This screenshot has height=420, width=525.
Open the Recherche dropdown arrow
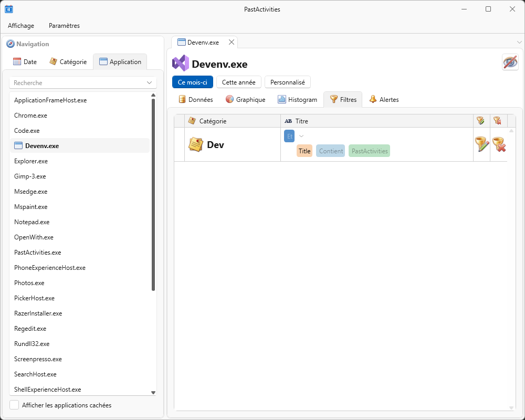pos(150,83)
